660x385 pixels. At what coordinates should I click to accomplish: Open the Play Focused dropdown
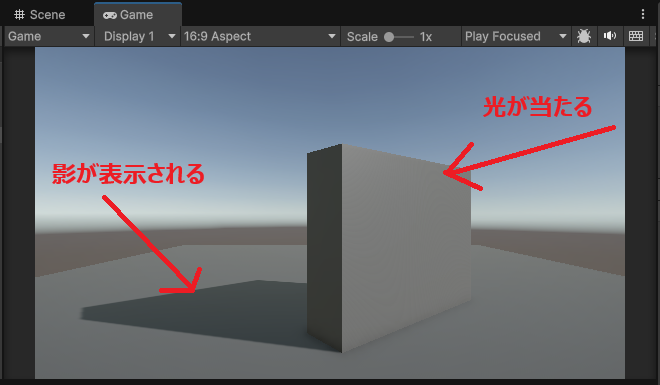coord(516,36)
